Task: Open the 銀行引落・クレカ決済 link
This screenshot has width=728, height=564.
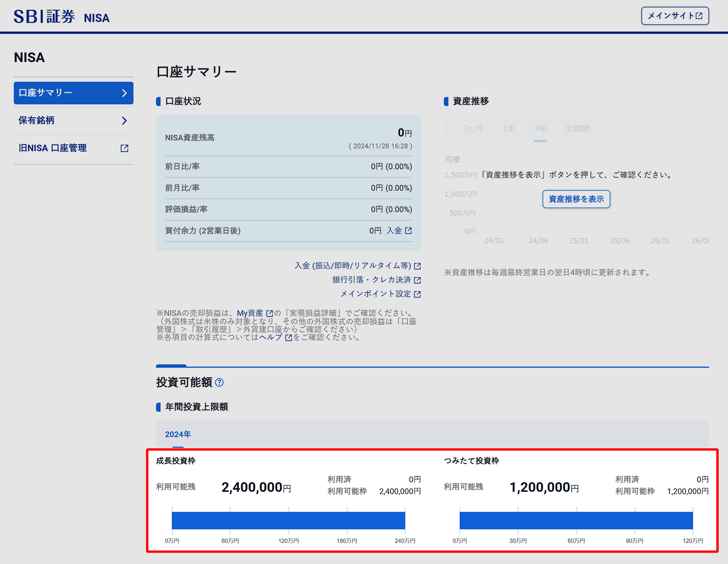Action: [371, 279]
